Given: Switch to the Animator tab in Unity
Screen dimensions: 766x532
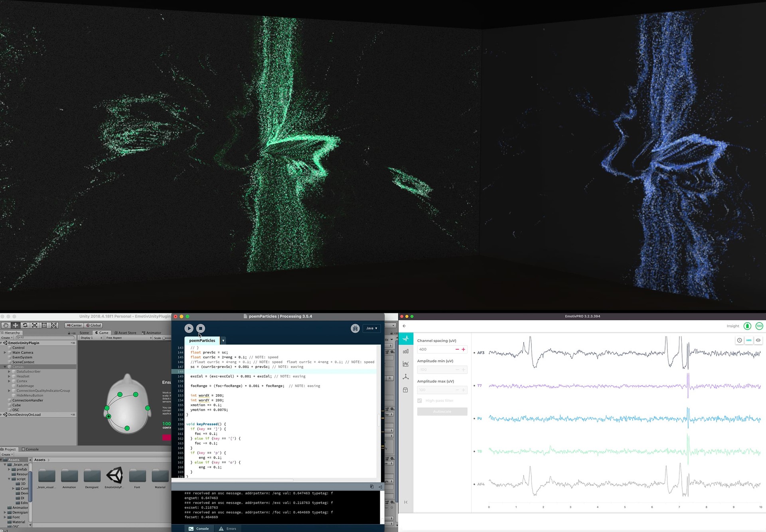Looking at the screenshot, I should [152, 333].
